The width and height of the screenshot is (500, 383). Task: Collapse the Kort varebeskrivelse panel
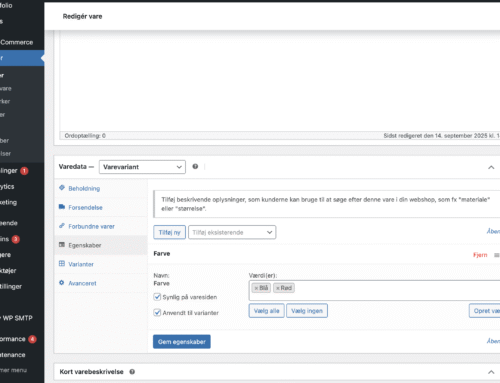tap(491, 372)
